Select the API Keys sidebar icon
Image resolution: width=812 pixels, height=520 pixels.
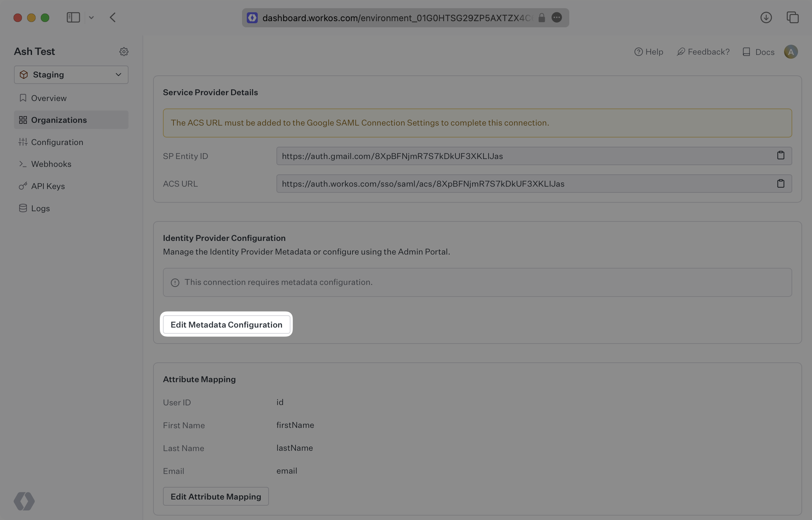pos(23,186)
